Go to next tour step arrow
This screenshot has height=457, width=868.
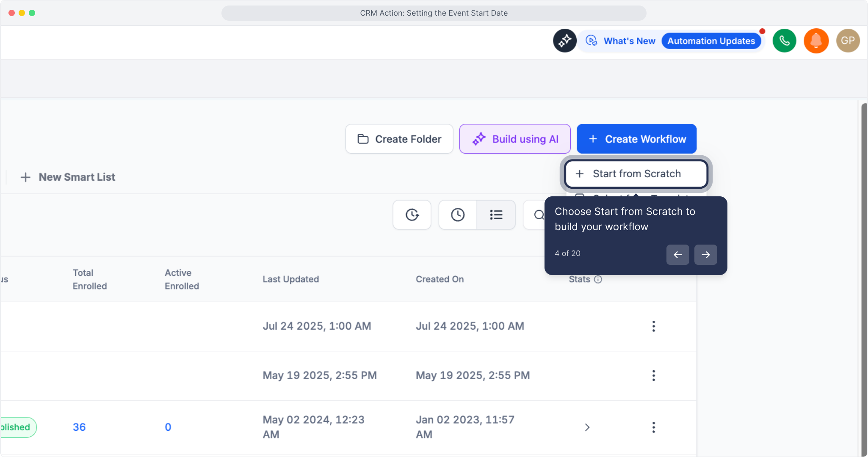pyautogui.click(x=705, y=255)
